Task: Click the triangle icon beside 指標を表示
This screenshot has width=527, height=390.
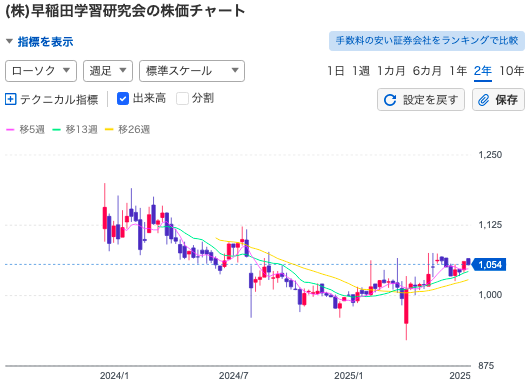Action: (x=9, y=41)
